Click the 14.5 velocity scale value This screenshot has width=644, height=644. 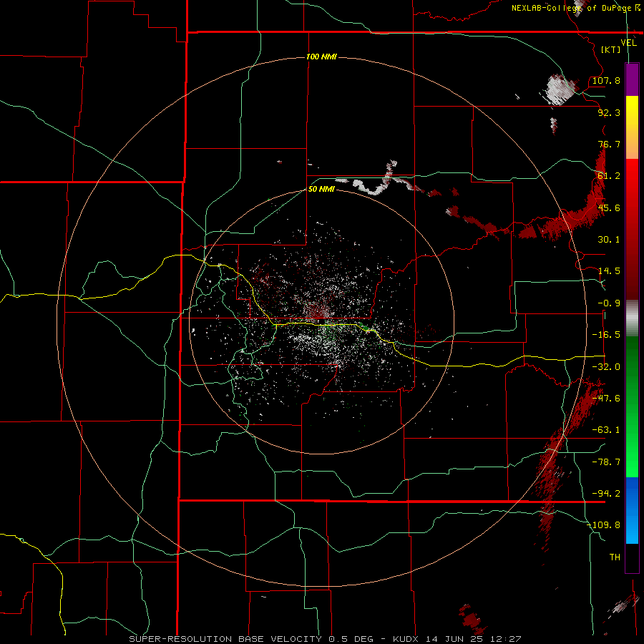coord(609,271)
